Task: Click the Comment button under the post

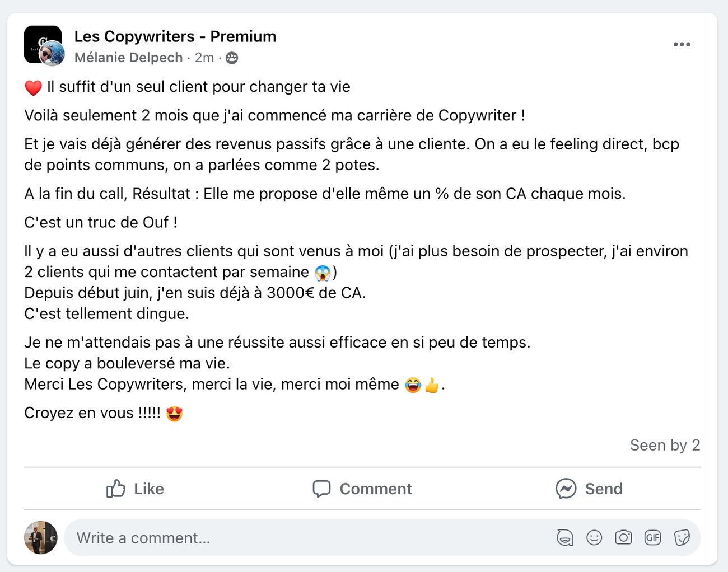Action: tap(362, 489)
